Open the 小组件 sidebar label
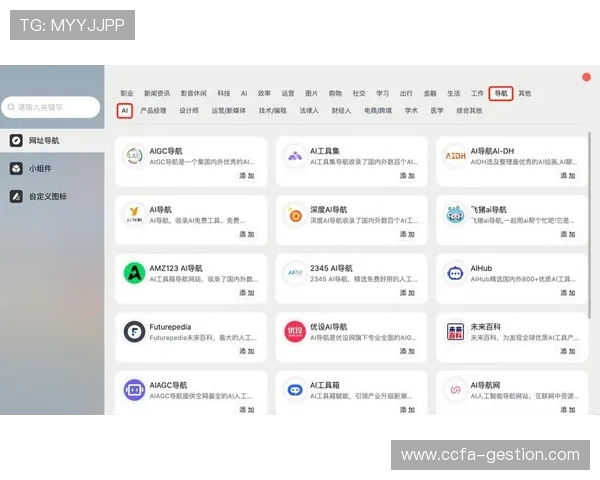The height and width of the screenshot is (480, 600). coord(40,168)
